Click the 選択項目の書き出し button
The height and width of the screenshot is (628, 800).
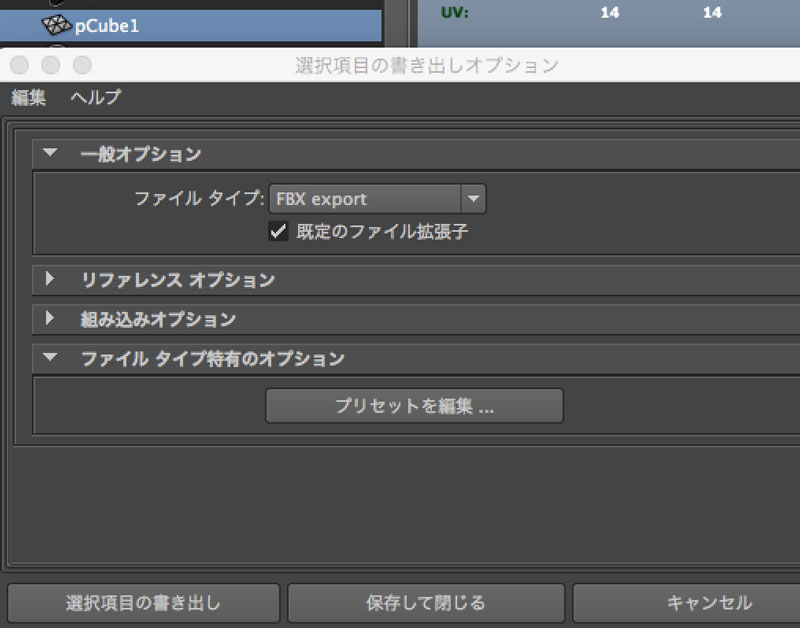143,603
